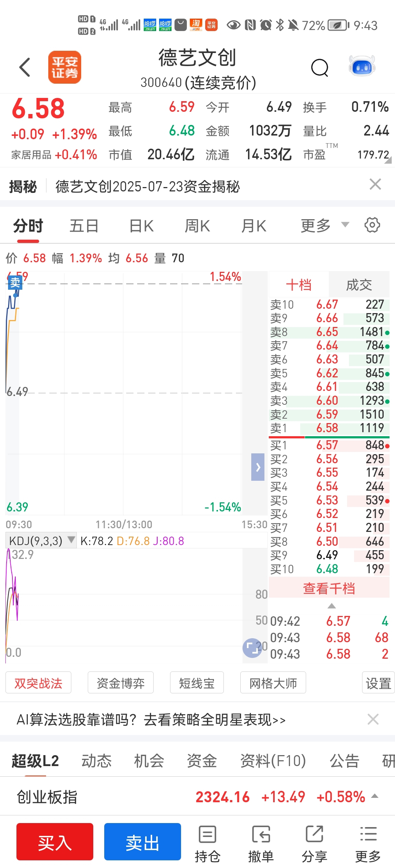
Task: Tap the red 买入 button
Action: tap(55, 842)
